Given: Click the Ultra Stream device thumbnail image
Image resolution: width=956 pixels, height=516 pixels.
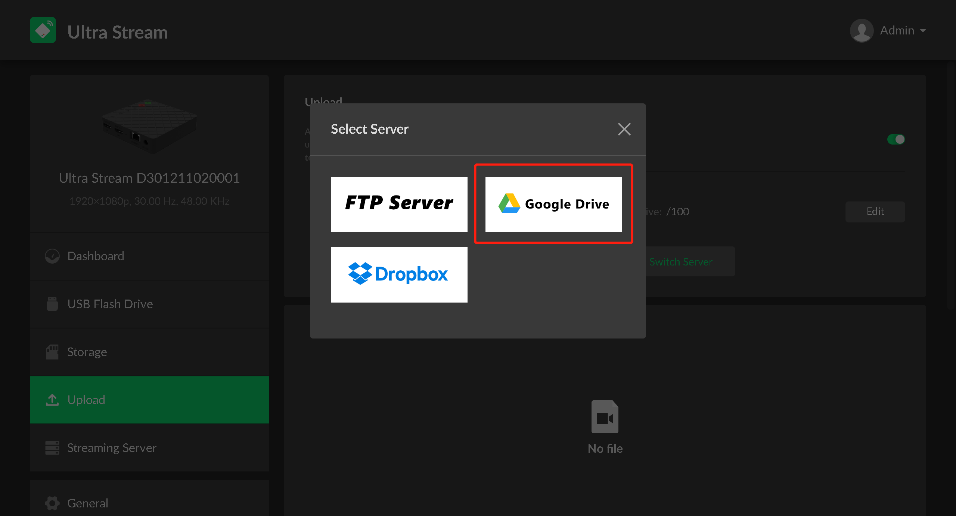Looking at the screenshot, I should 149,126.
